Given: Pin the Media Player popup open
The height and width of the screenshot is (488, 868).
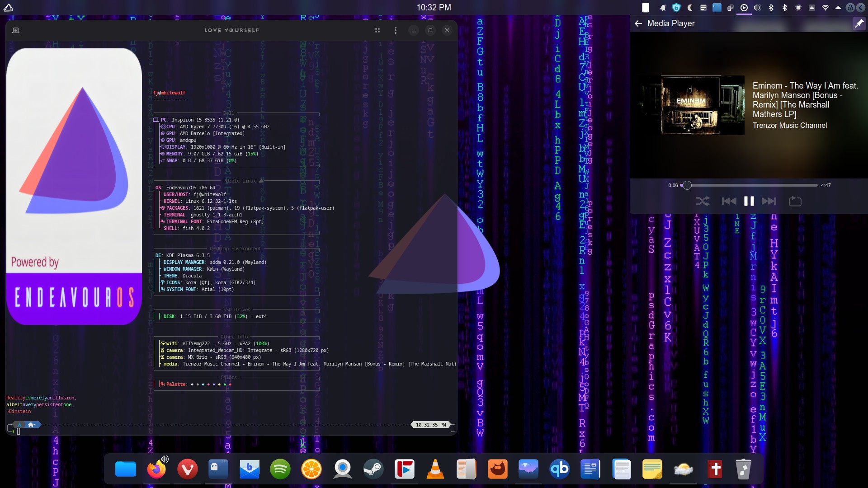Looking at the screenshot, I should (859, 23).
